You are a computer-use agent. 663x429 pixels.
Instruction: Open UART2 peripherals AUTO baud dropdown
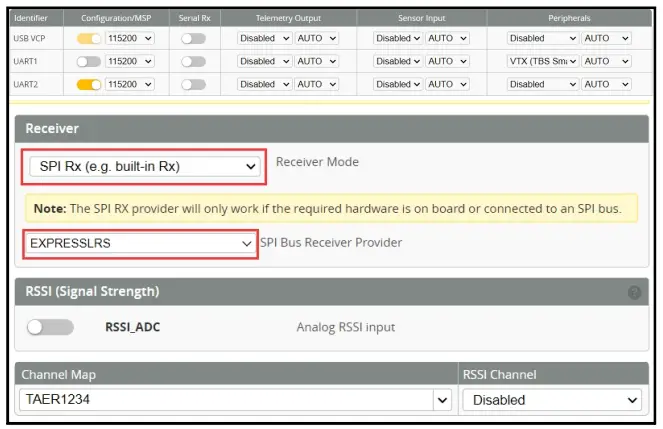click(607, 84)
